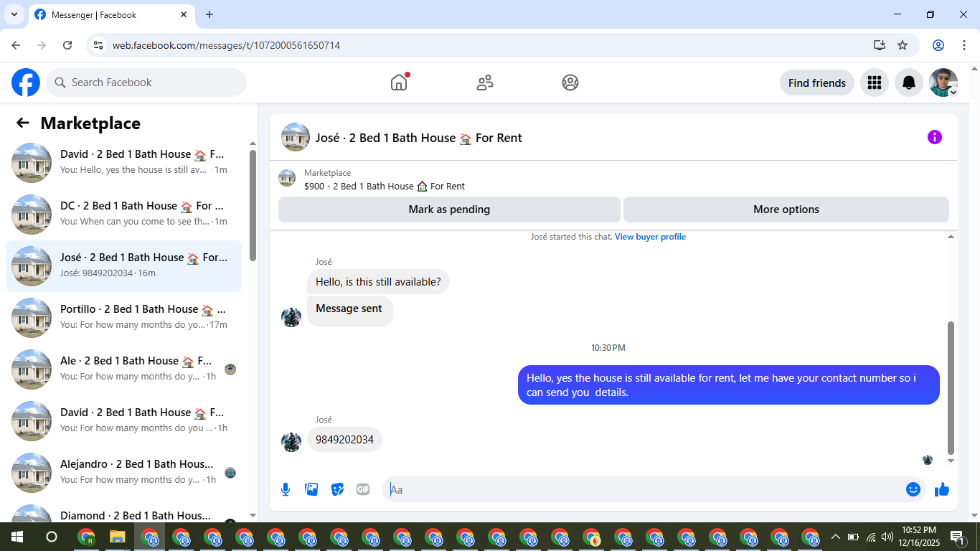Open the taskbar clock and date

pos(919,537)
